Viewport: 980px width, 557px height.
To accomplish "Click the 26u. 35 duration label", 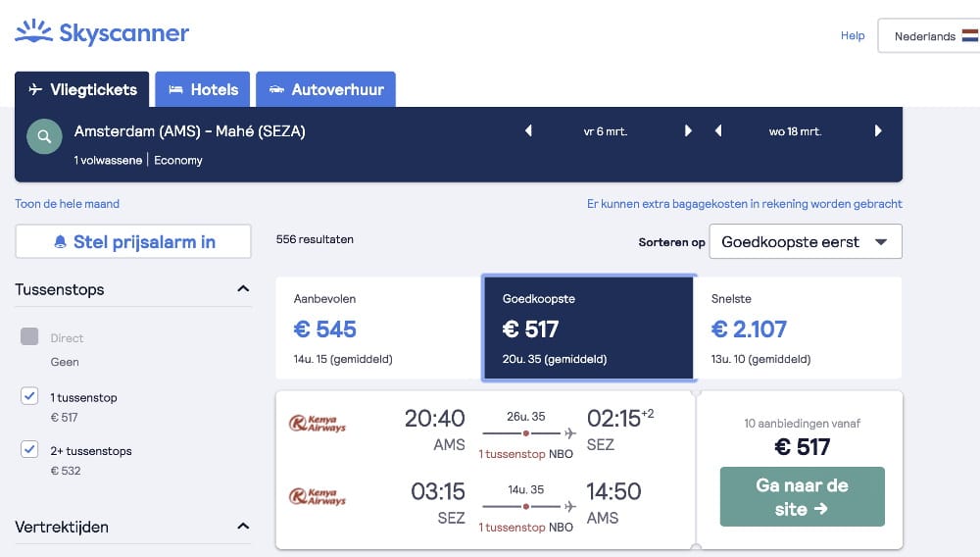I will tap(525, 417).
